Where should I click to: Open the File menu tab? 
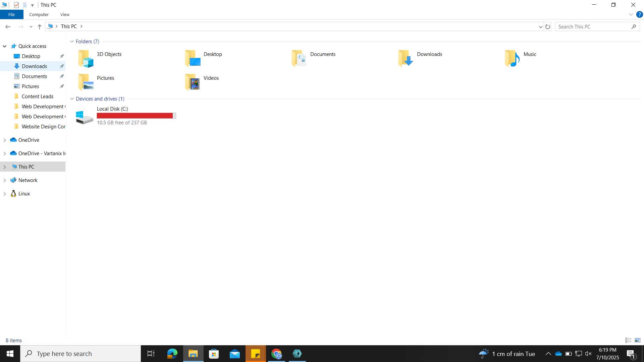(11, 14)
